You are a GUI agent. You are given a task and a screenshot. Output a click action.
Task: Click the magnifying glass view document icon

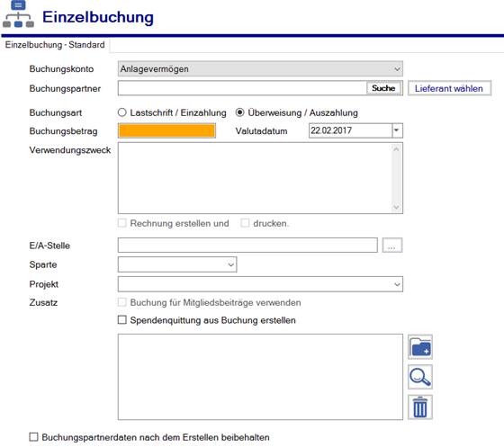click(x=420, y=377)
